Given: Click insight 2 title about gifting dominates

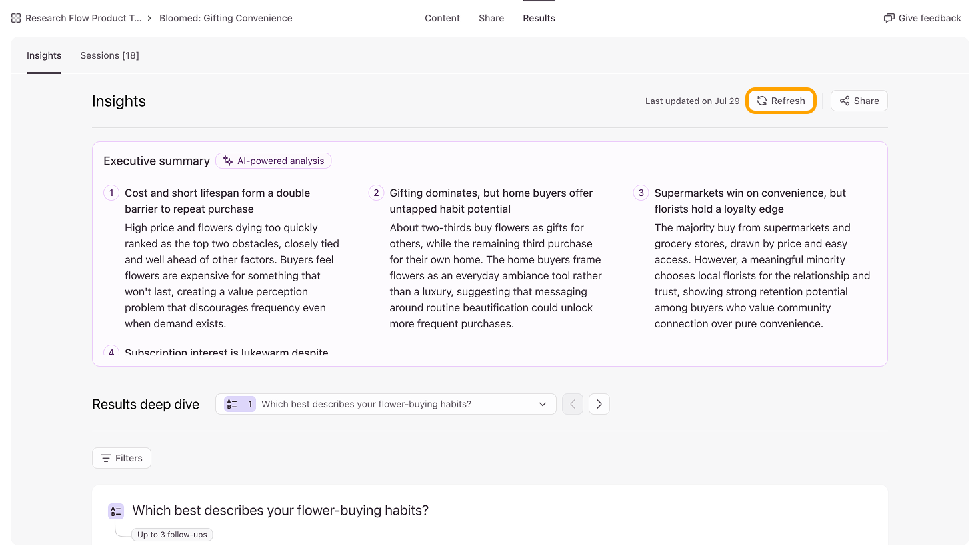Looking at the screenshot, I should click(491, 201).
